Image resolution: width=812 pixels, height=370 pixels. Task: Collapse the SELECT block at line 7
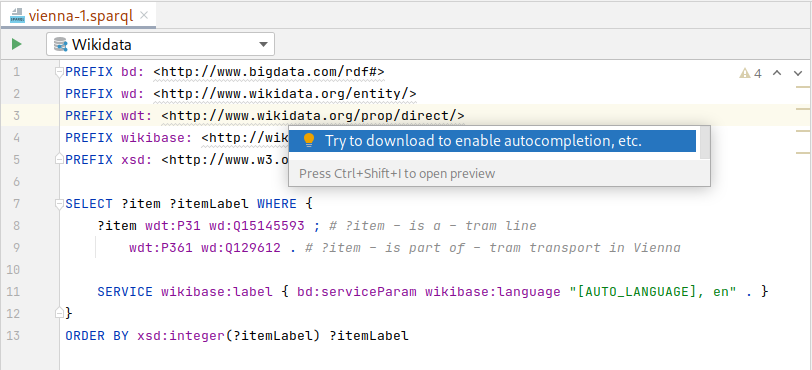[59, 204]
